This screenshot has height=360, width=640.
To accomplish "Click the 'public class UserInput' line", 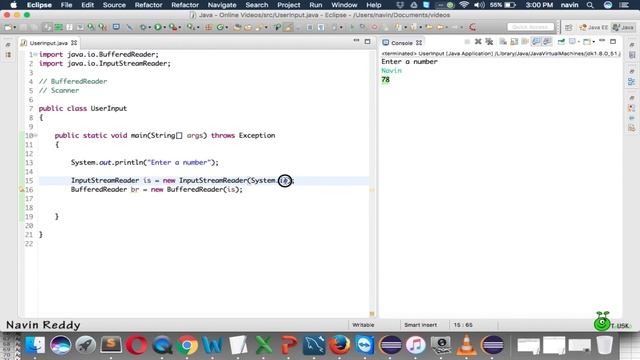I will (83, 109).
